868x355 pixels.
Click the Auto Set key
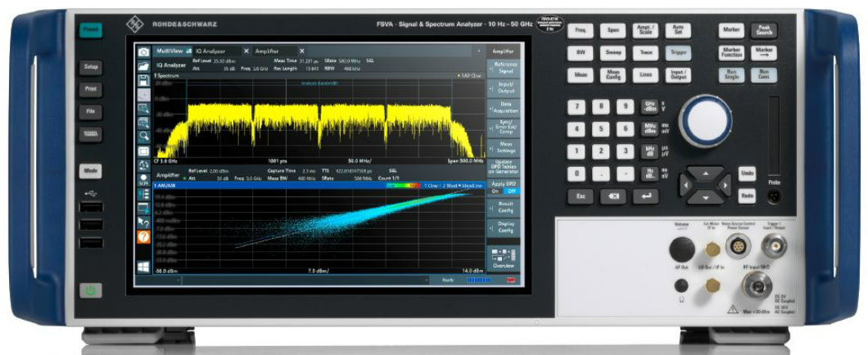(x=678, y=30)
